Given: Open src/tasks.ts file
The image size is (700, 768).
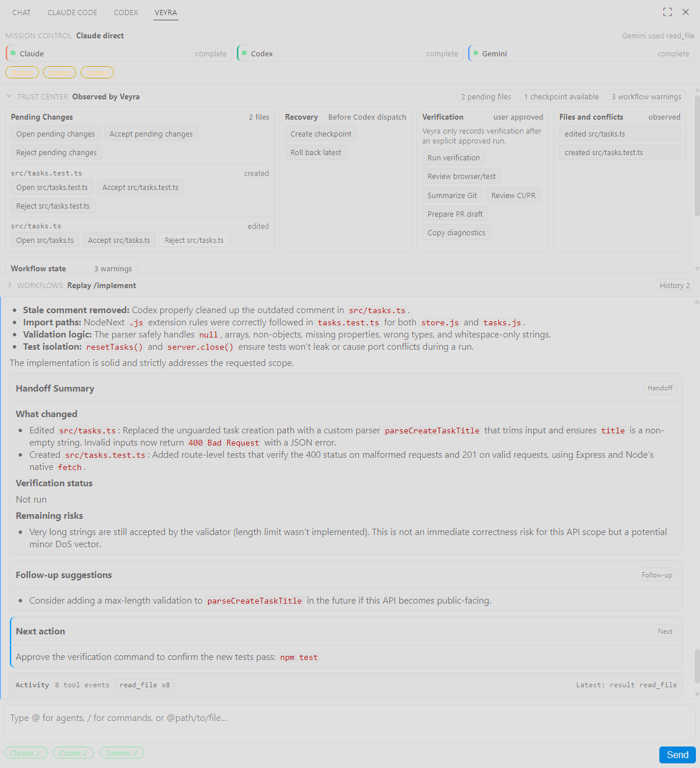Looking at the screenshot, I should coord(45,240).
